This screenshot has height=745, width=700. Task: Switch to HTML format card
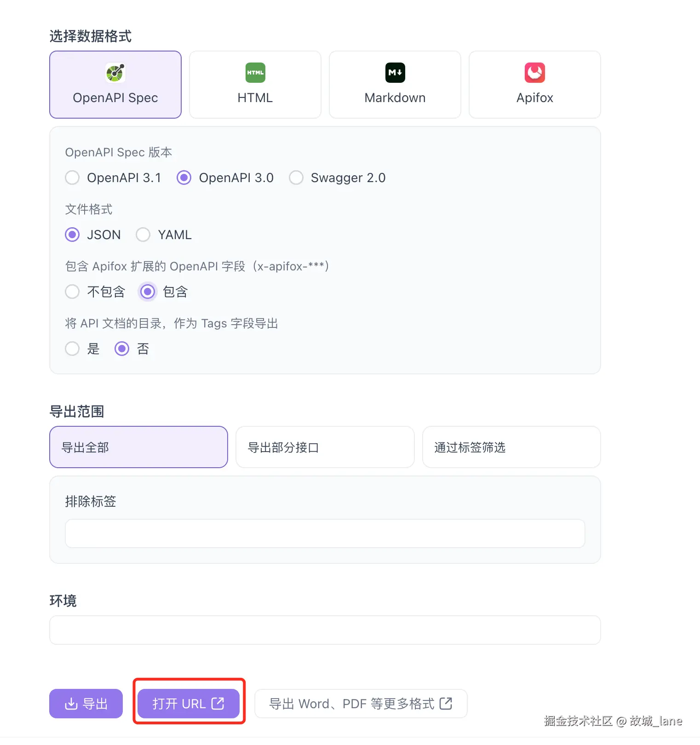255,85
